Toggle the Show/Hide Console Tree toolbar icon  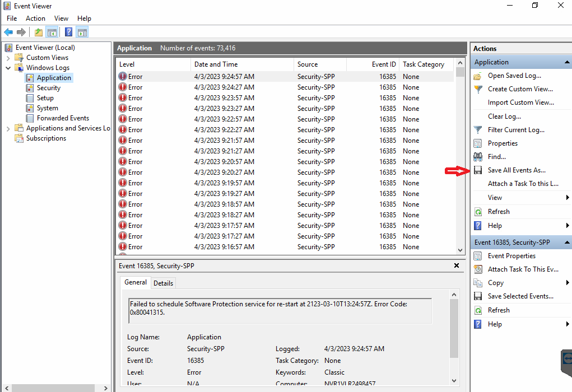[52, 32]
